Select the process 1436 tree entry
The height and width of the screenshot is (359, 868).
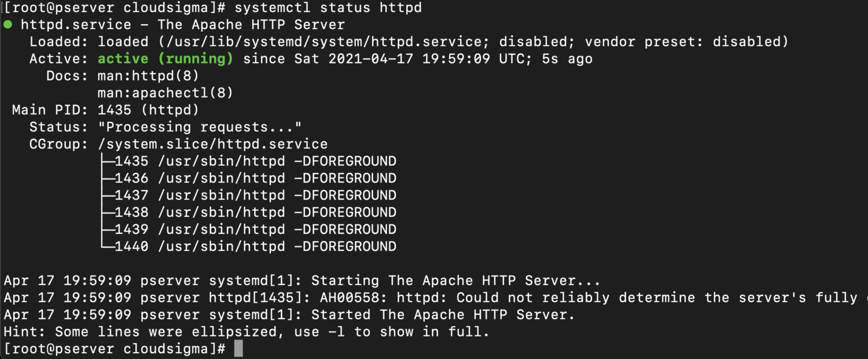click(255, 178)
